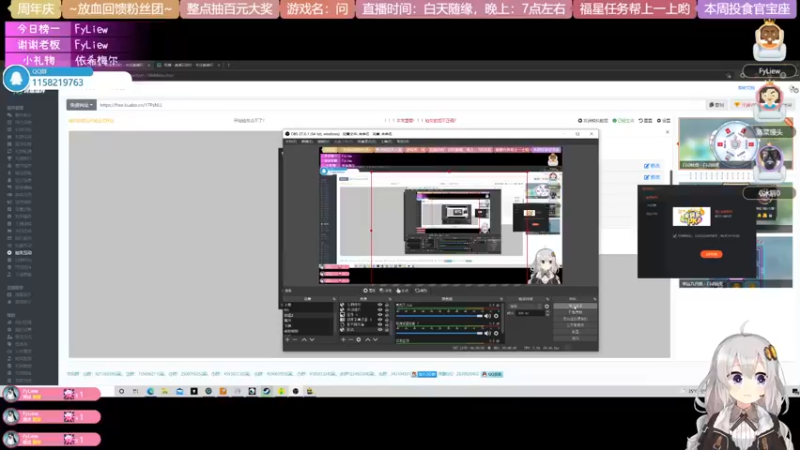
Task: Open Microsoft Edge from the taskbar
Action: tap(150, 391)
